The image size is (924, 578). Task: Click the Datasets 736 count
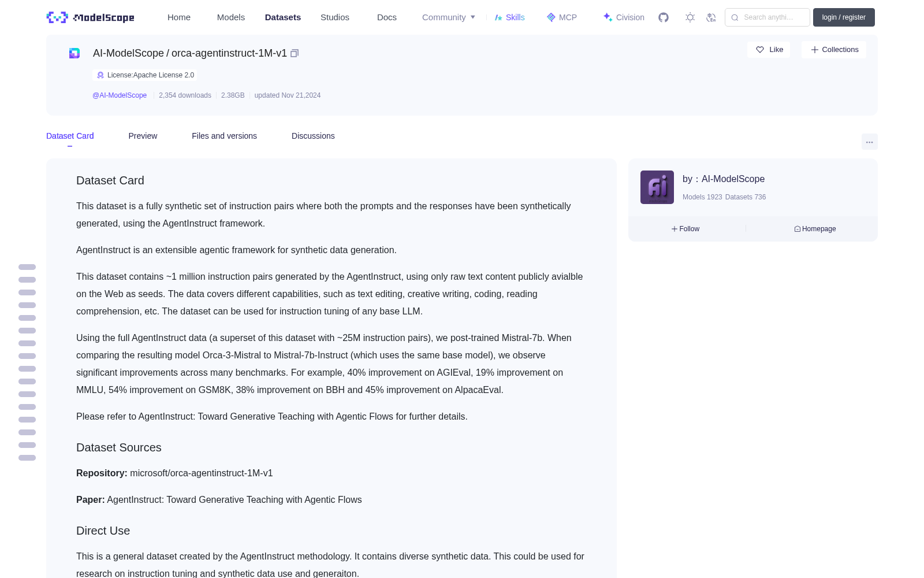746,197
